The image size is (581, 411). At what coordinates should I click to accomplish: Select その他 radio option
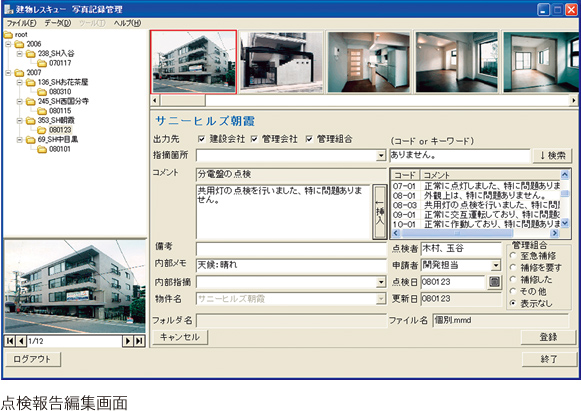[513, 291]
